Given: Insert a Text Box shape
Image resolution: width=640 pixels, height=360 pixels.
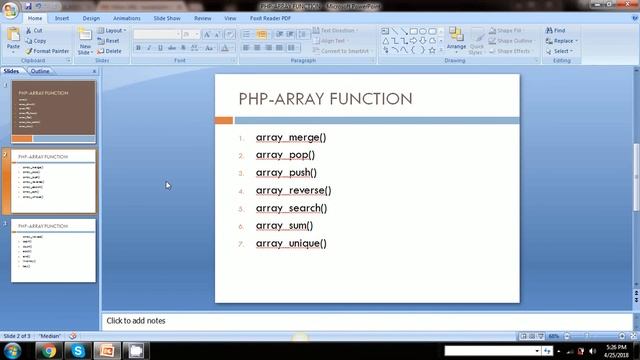Looking at the screenshot, I should [x=385, y=31].
